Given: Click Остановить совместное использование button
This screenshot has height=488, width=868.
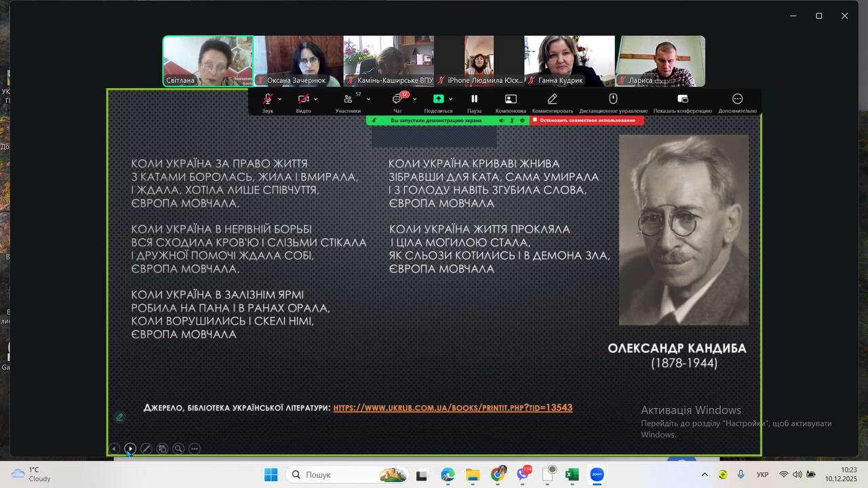Looking at the screenshot, I should coord(587,121).
